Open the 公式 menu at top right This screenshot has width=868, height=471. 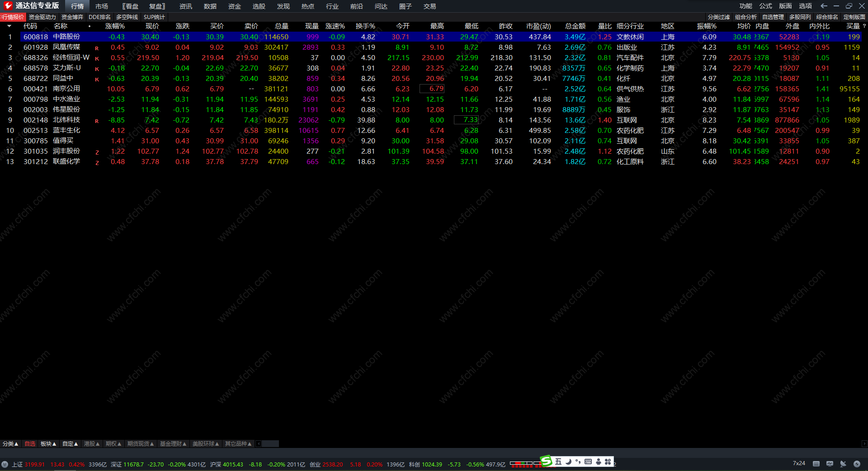(x=766, y=6)
